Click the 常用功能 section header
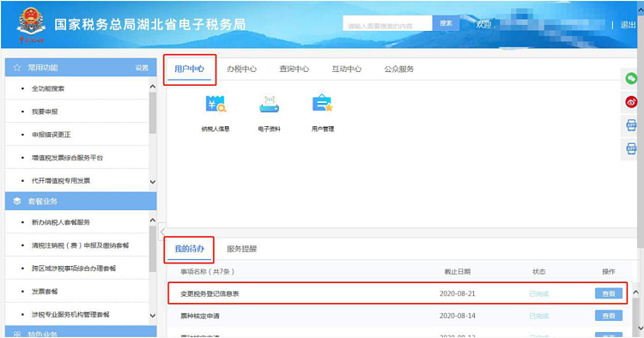644x338 pixels. coord(81,68)
